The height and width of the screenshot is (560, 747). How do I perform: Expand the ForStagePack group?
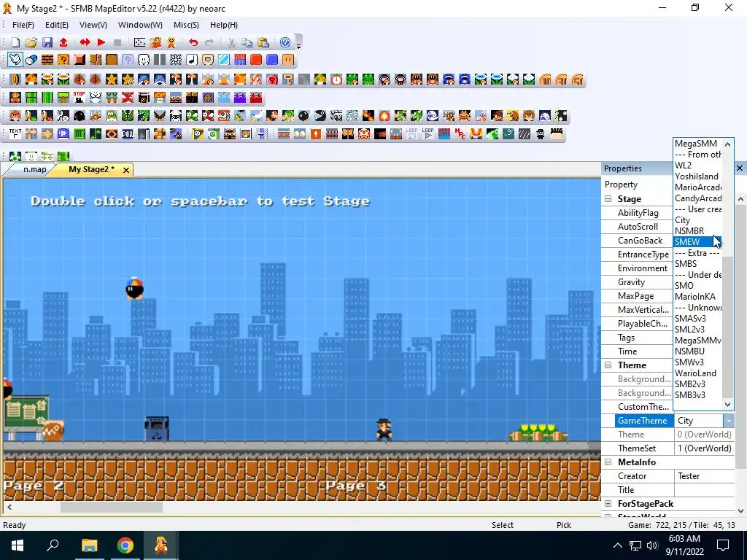[x=608, y=503]
